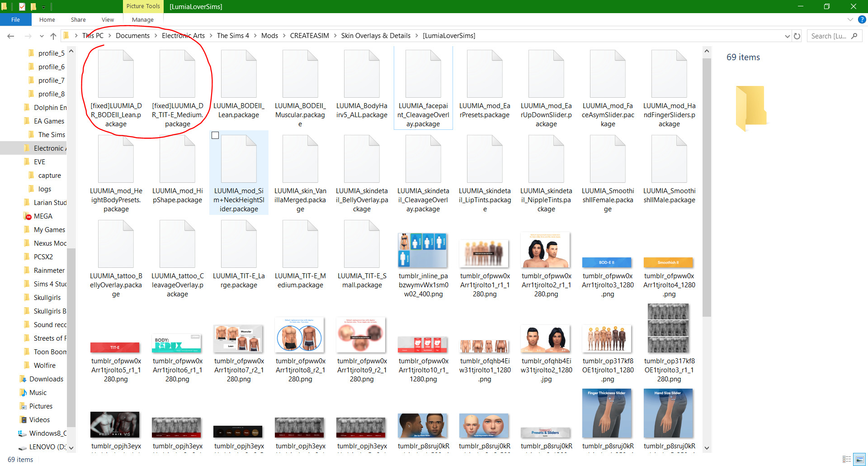Select [fixed]LUUMIA_DR_BODEII_Lean.package file
Viewport: 868px width, 466px height.
[116, 89]
